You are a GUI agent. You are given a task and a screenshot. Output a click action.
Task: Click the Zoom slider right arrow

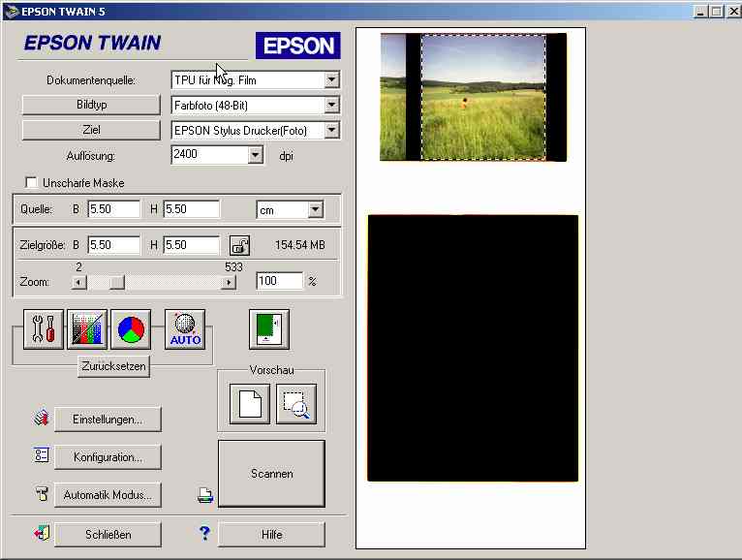tap(229, 282)
